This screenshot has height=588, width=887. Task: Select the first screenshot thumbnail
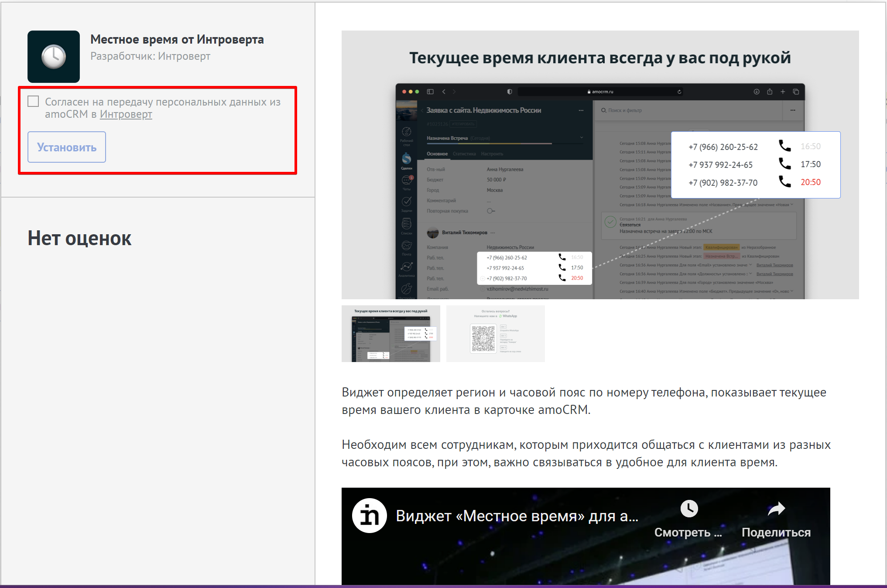tap(391, 334)
